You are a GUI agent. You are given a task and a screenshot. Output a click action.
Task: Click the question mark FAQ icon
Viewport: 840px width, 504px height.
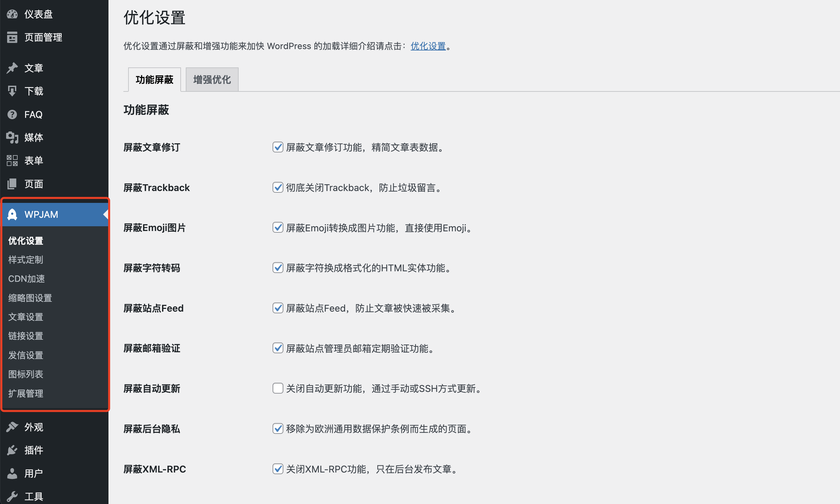pos(12,114)
